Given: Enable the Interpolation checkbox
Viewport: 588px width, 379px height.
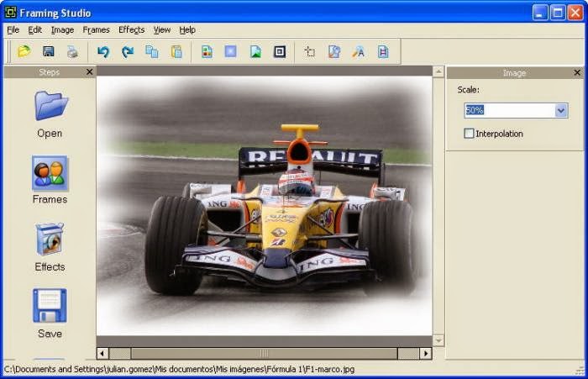Looking at the screenshot, I should [469, 134].
